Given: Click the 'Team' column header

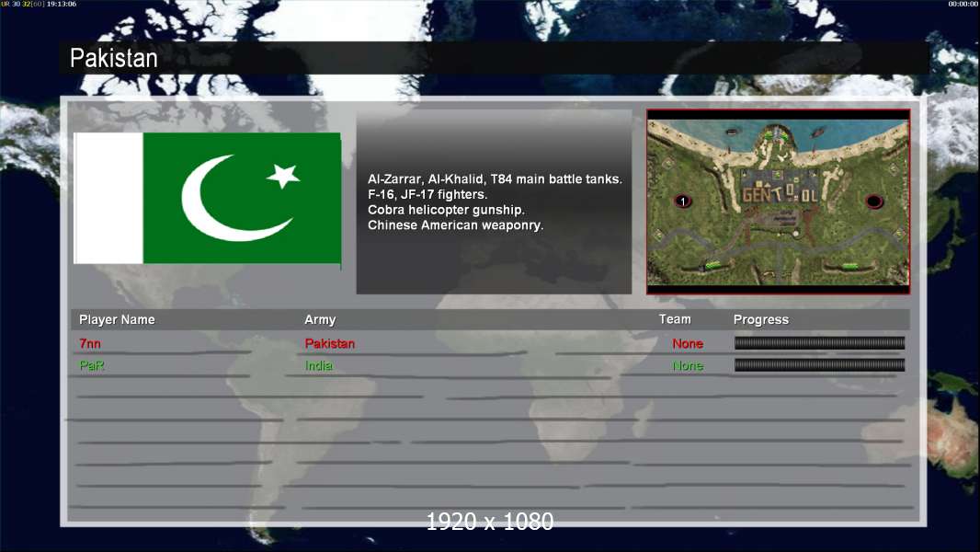Looking at the screenshot, I should pyautogui.click(x=675, y=319).
